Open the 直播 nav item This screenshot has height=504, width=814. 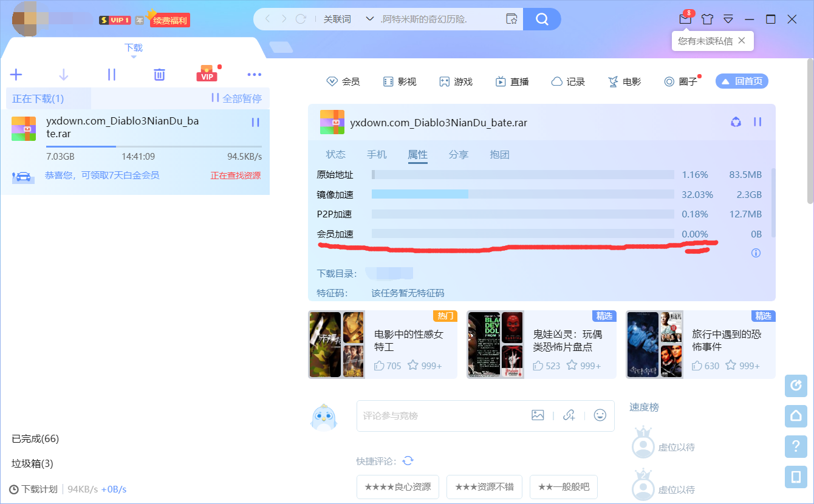coord(512,81)
